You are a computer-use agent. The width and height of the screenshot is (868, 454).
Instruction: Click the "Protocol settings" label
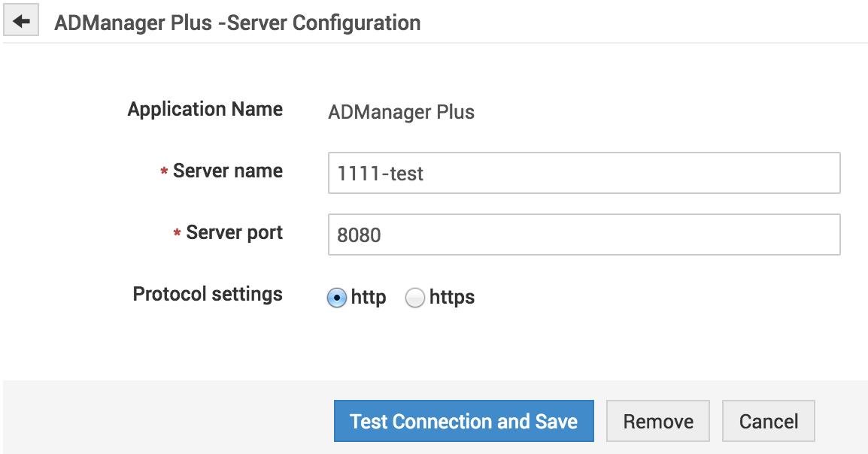[x=208, y=294]
